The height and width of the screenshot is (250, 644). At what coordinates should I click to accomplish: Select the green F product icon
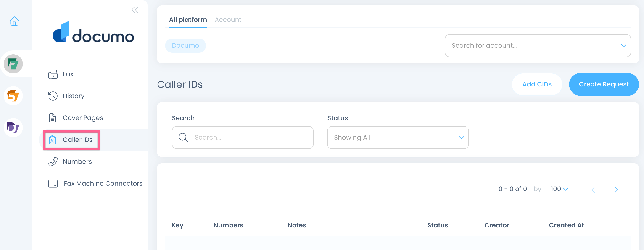[13, 64]
